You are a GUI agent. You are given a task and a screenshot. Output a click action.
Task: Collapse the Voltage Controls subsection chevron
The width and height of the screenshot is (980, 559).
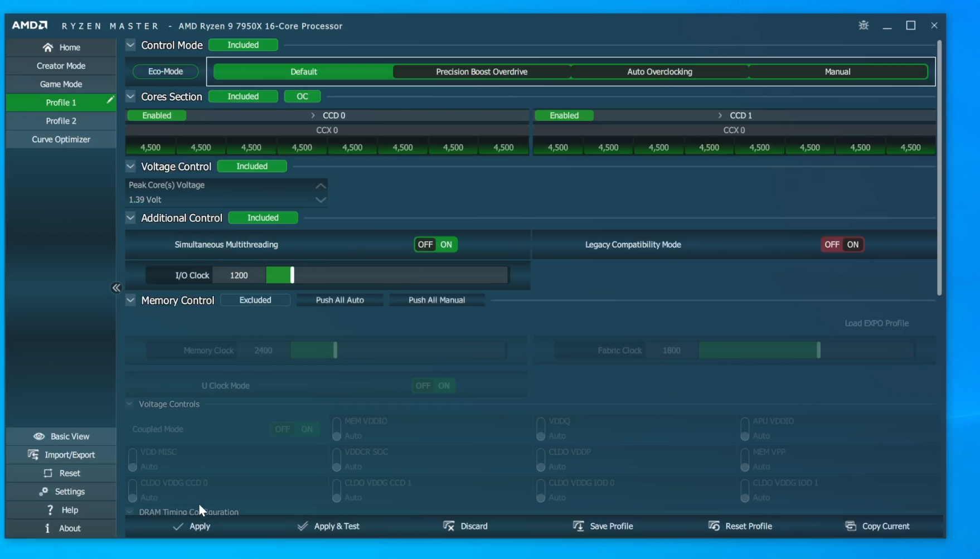(x=129, y=404)
